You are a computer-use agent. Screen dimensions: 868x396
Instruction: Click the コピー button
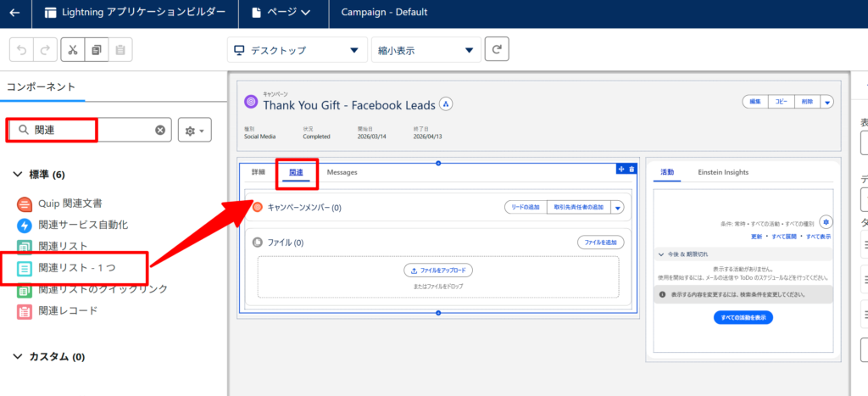pyautogui.click(x=781, y=102)
